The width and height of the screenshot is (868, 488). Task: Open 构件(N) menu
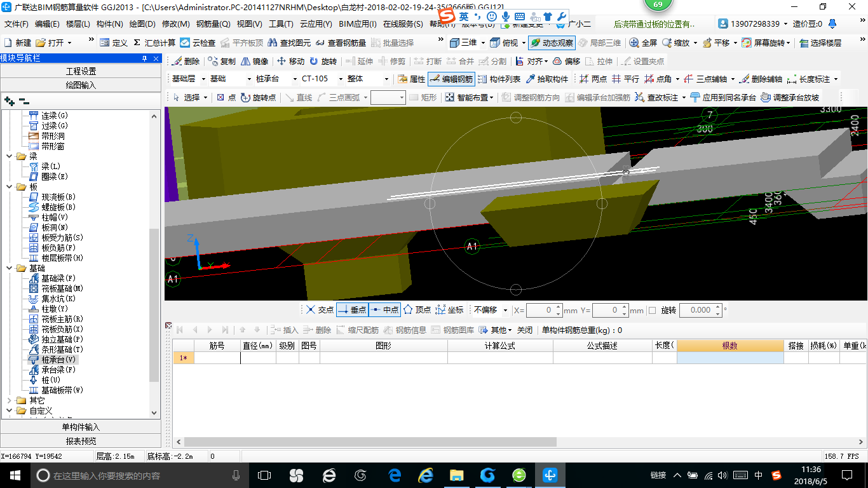click(110, 24)
